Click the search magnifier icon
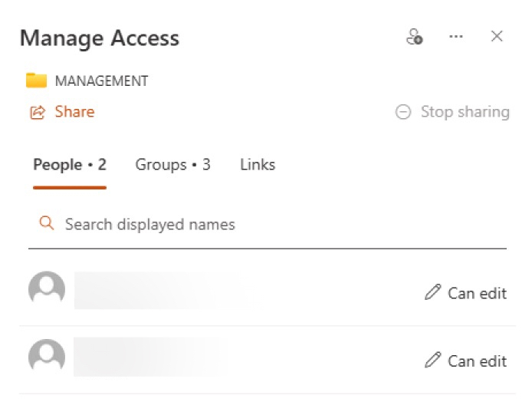This screenshot has height=405, width=532. (47, 224)
